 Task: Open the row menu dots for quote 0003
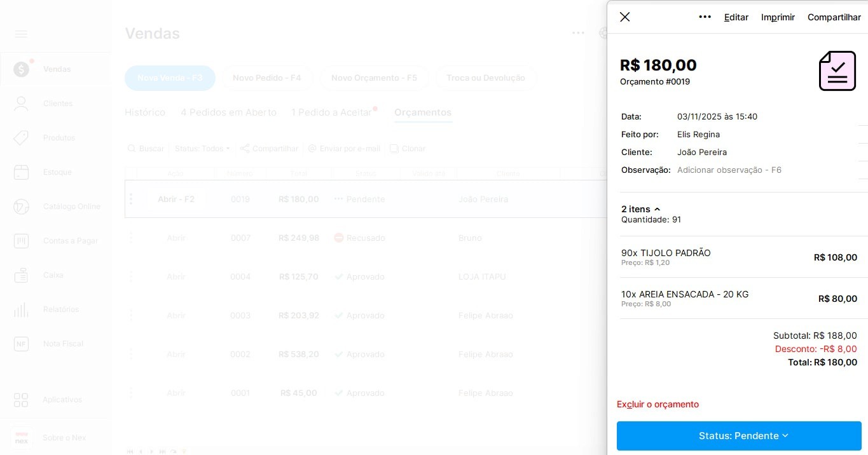pyautogui.click(x=131, y=316)
